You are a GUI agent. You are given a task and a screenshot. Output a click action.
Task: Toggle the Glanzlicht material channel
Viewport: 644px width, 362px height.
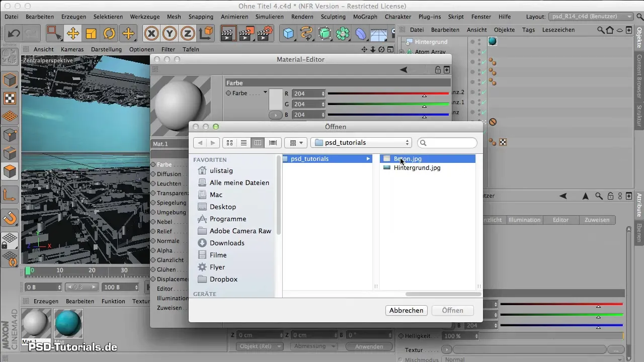(153, 260)
